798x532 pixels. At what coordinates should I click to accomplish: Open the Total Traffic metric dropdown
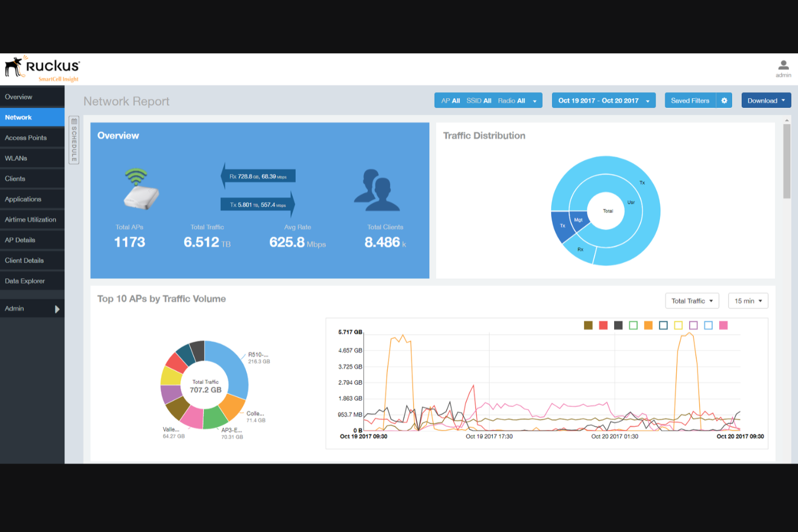tap(692, 301)
